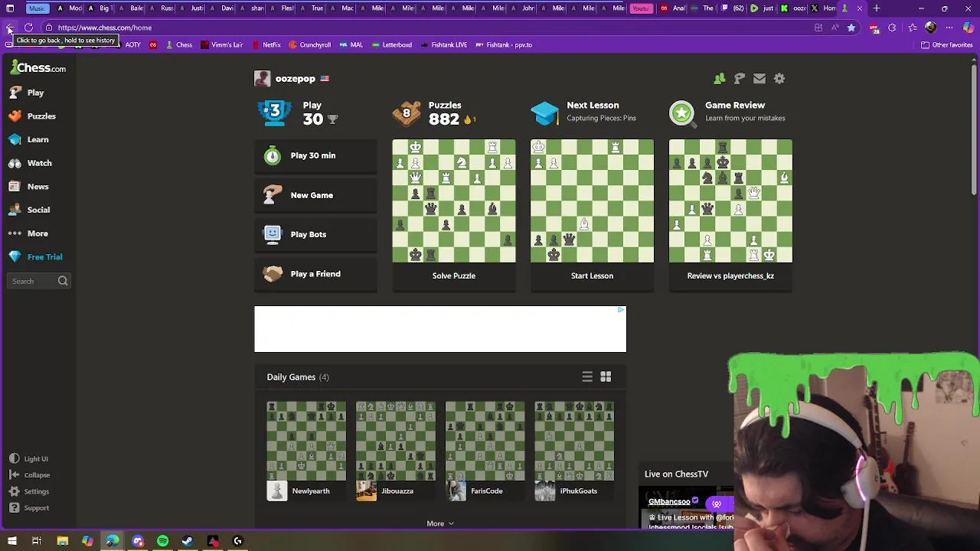980x551 pixels.
Task: Open the Next Lesson header
Action: click(x=583, y=112)
